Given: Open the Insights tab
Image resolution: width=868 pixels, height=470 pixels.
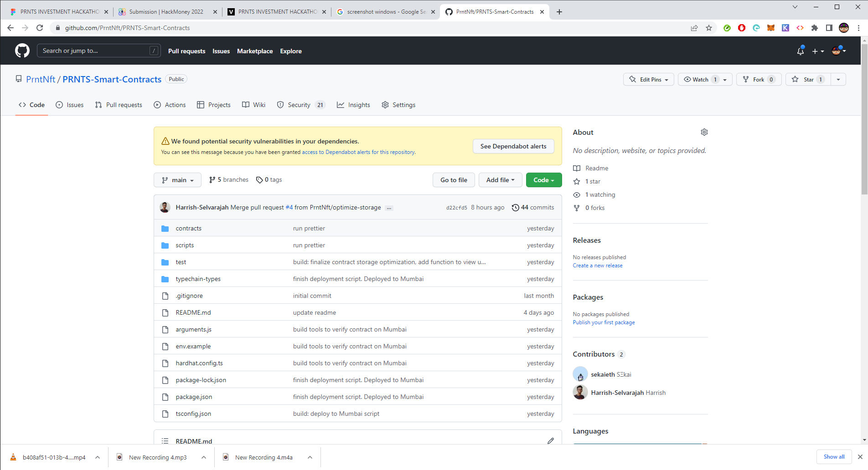Looking at the screenshot, I should click(354, 105).
